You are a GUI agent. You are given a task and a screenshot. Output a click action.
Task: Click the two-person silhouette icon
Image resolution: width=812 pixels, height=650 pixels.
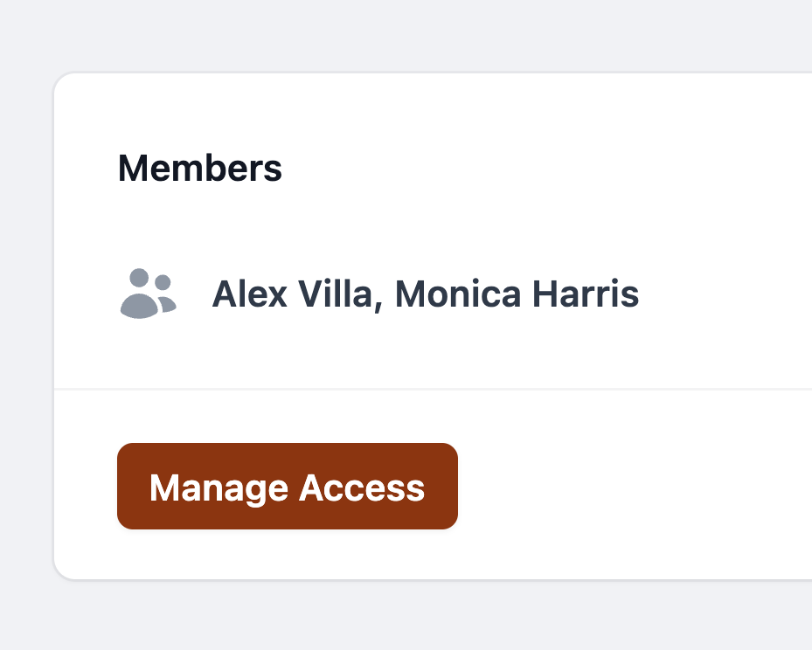(148, 294)
